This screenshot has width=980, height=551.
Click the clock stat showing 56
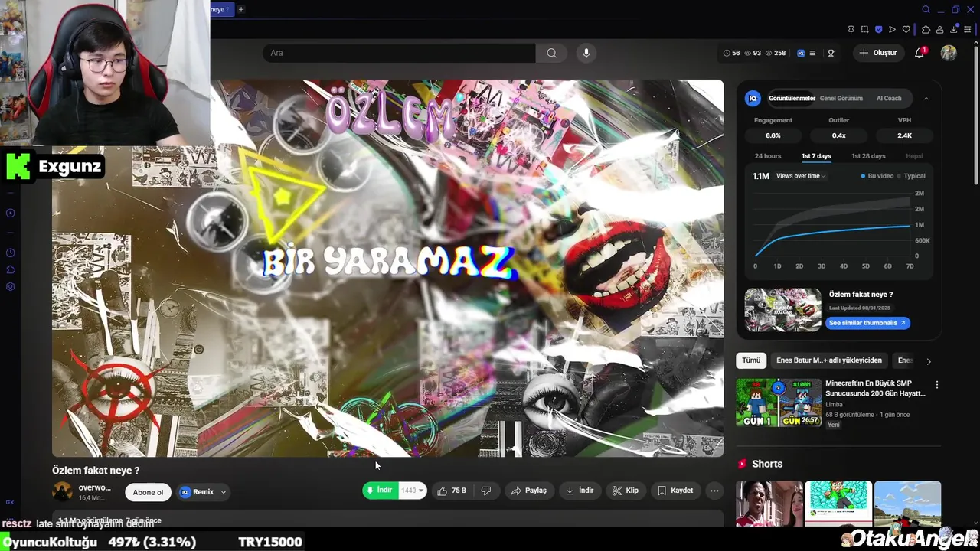(x=732, y=53)
